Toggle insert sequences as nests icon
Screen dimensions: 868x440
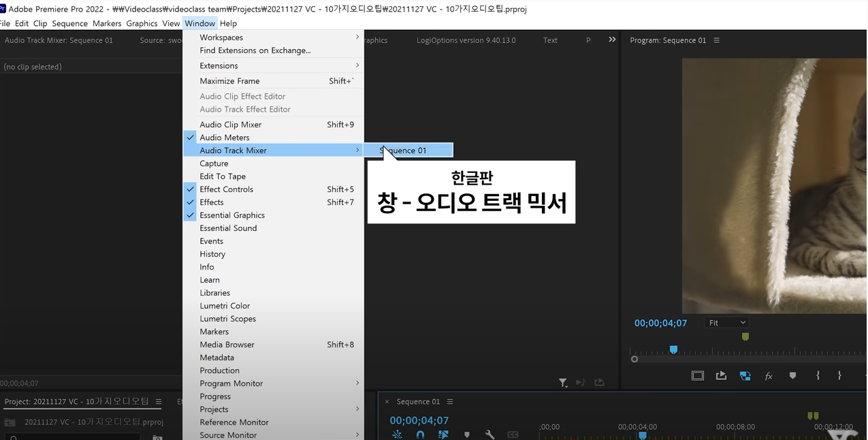[x=397, y=435]
